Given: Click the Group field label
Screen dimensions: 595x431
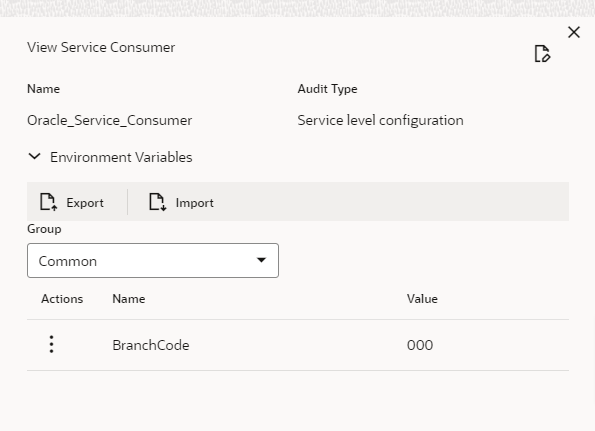Looking at the screenshot, I should pos(44,229).
